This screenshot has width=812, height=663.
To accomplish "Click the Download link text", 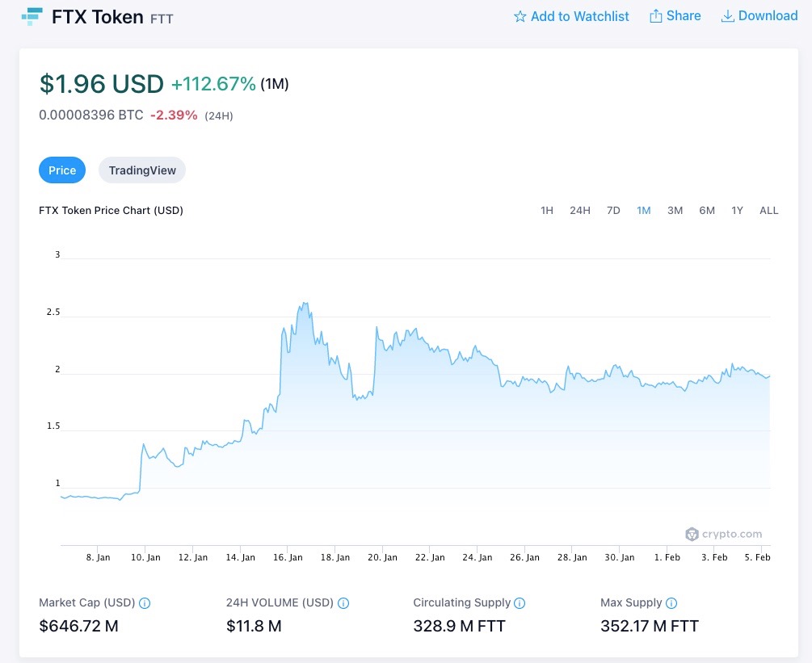I will pos(768,16).
